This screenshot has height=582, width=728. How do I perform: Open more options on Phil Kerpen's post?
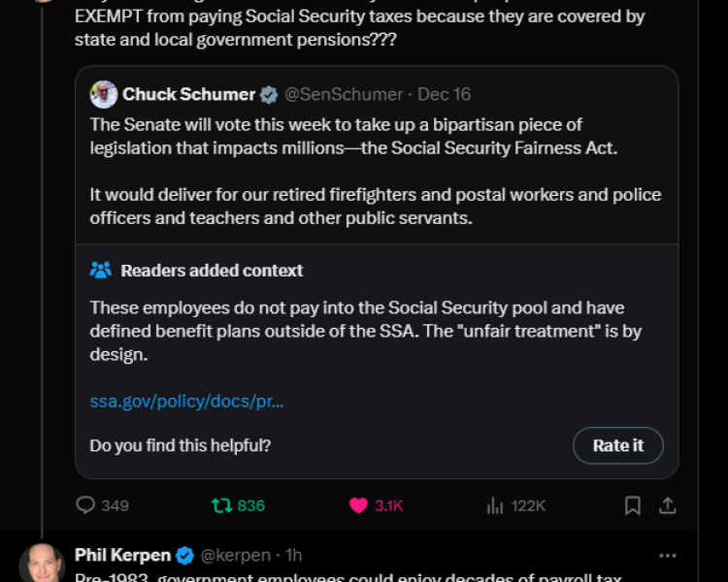668,556
